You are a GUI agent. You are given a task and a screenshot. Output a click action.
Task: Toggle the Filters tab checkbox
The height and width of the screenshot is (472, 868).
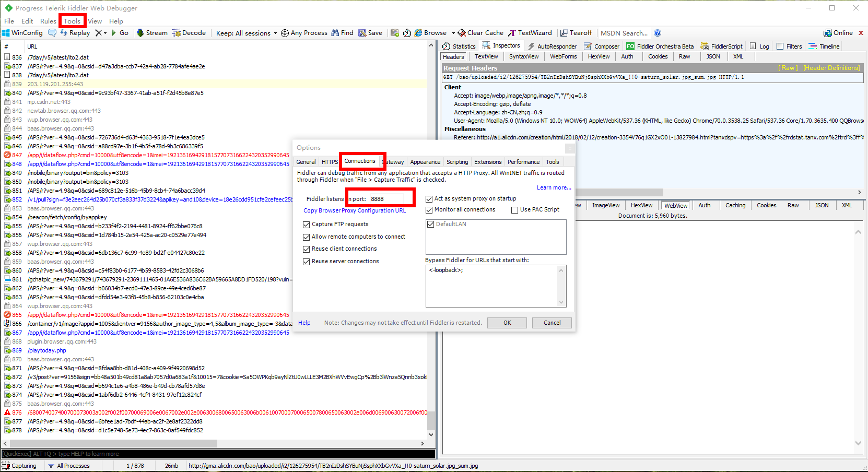coord(780,46)
